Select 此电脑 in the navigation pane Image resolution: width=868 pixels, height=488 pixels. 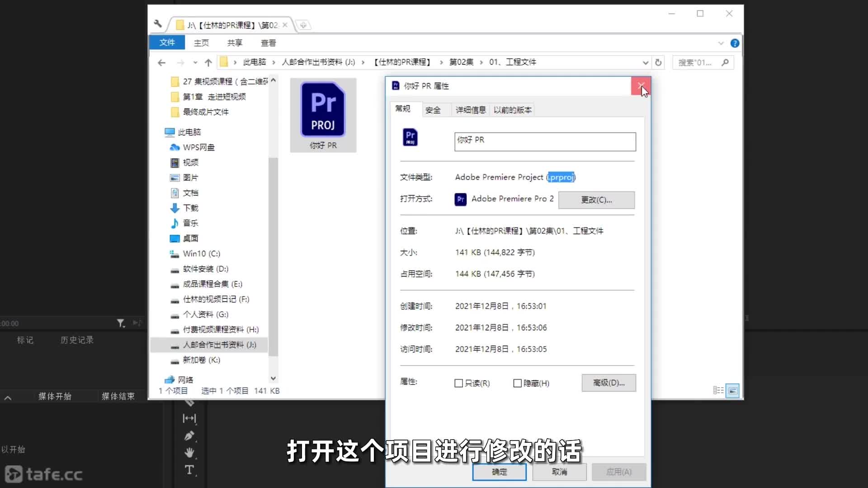tap(183, 132)
